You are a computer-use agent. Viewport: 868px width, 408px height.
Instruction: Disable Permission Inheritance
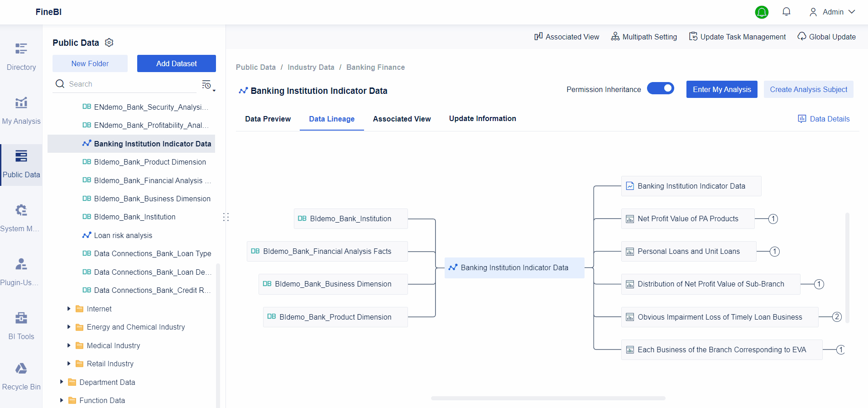coord(661,88)
